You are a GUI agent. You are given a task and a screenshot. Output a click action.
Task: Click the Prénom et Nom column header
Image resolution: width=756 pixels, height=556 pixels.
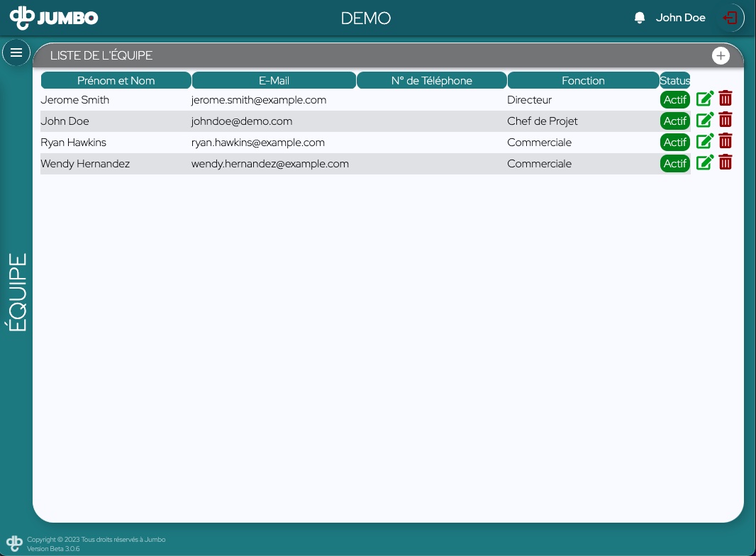pyautogui.click(x=116, y=80)
